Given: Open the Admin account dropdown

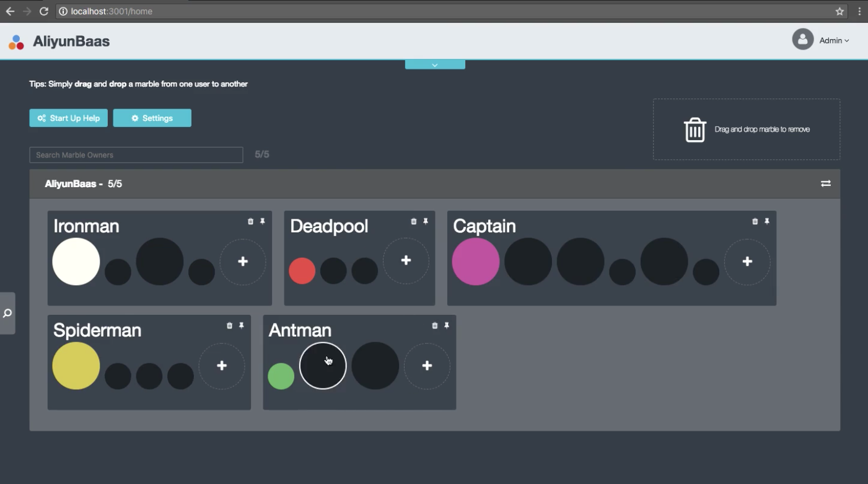Looking at the screenshot, I should (x=834, y=40).
